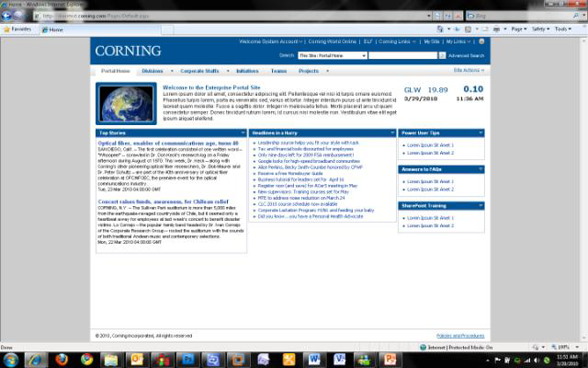Click the GLW 19.89 stock quote

(425, 90)
